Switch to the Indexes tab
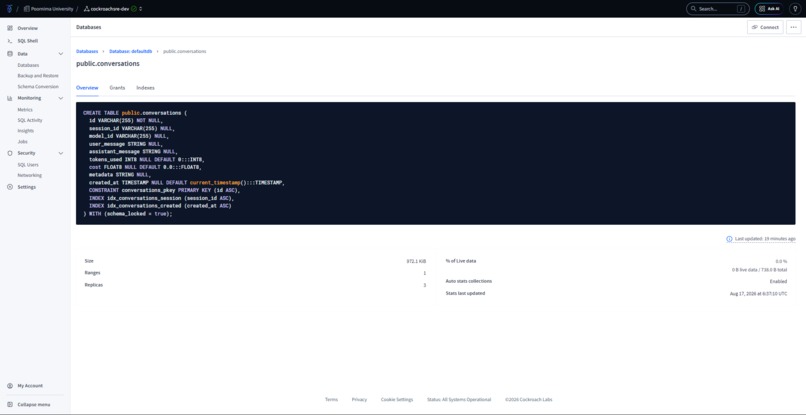The width and height of the screenshot is (806, 415). pos(145,88)
